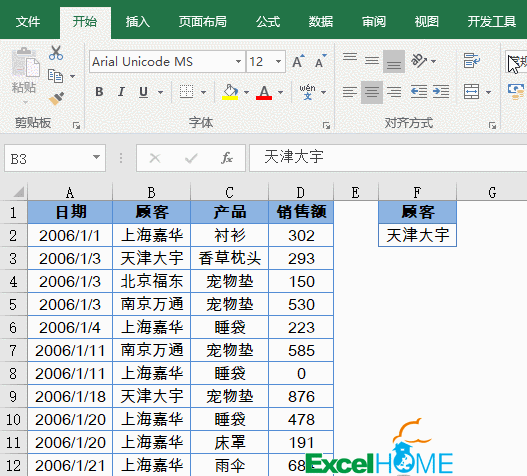Click the Decrease Font Size icon
The width and height of the screenshot is (527, 476).
320,61
